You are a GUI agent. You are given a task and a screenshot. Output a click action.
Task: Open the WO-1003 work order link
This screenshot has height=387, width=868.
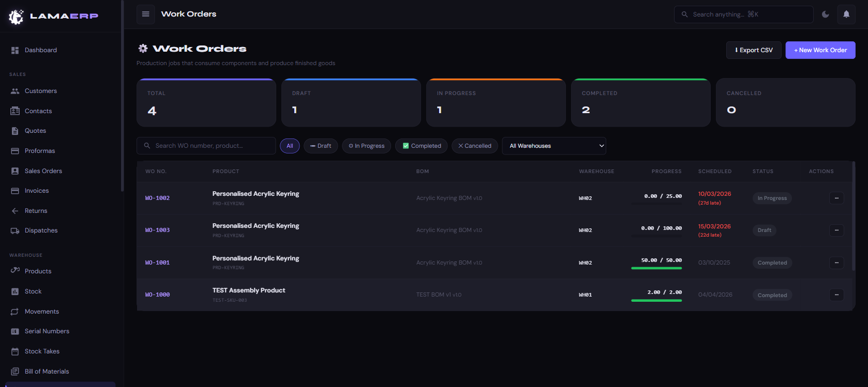pos(157,230)
